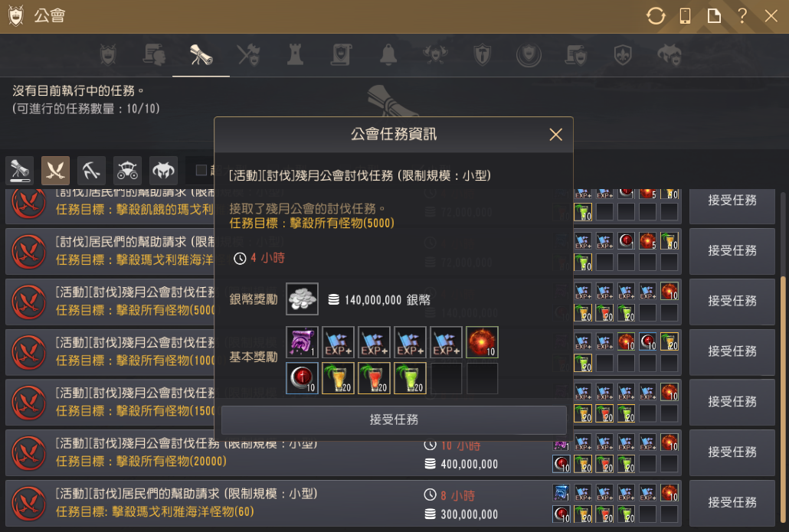This screenshot has width=789, height=532.
Task: Accept the Margoria sea monsters (60) mission
Action: coord(732,502)
